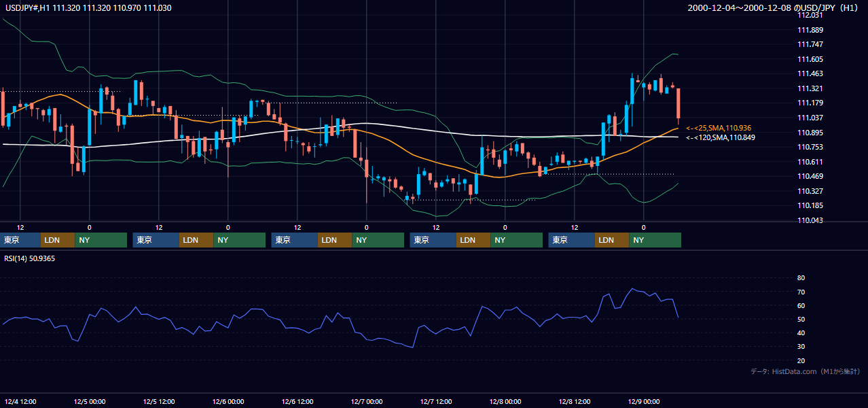Click the RSI(14) 50.9365 indicator label
Image resolution: width=868 pixels, height=408 pixels.
pyautogui.click(x=30, y=258)
